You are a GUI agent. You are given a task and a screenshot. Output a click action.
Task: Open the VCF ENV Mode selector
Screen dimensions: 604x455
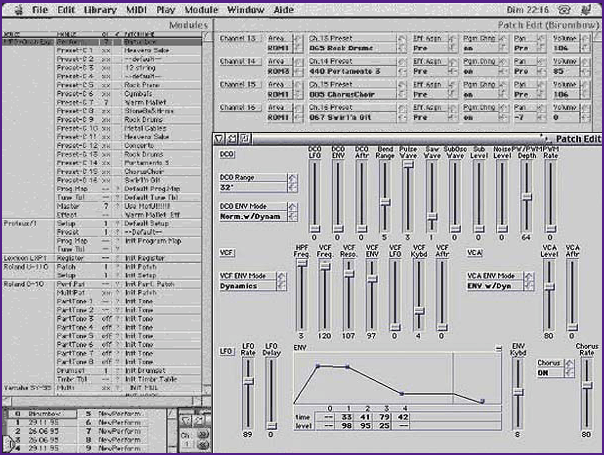click(293, 281)
